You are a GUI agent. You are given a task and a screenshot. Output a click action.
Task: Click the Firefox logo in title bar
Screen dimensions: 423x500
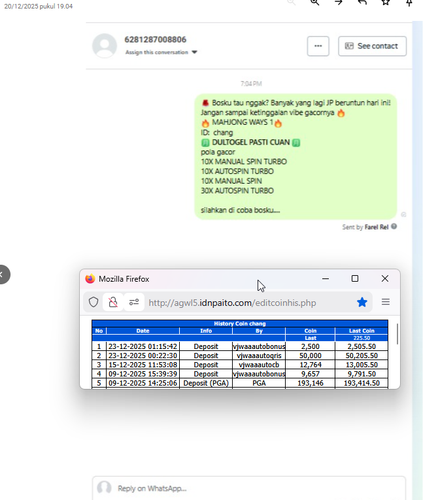coord(90,279)
